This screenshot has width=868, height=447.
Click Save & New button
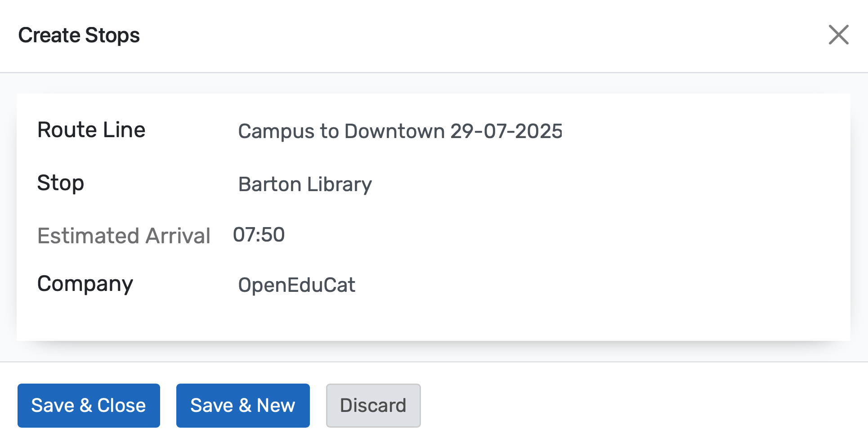click(242, 405)
